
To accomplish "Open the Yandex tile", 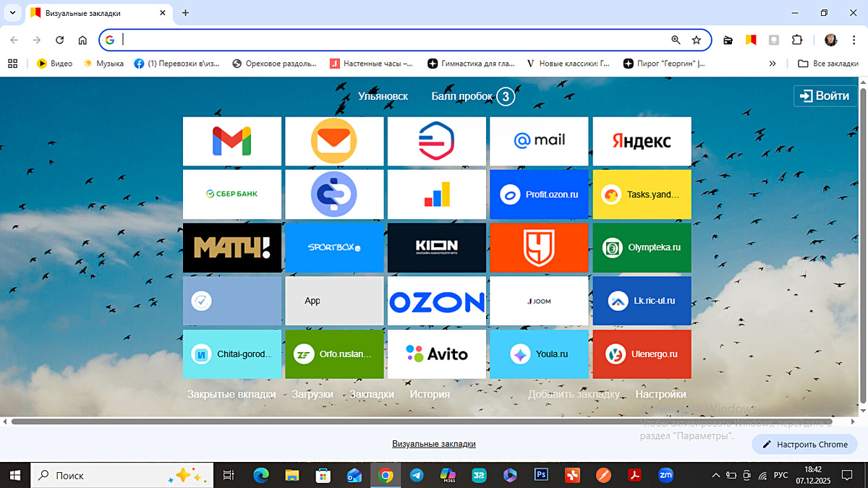I will click(642, 141).
